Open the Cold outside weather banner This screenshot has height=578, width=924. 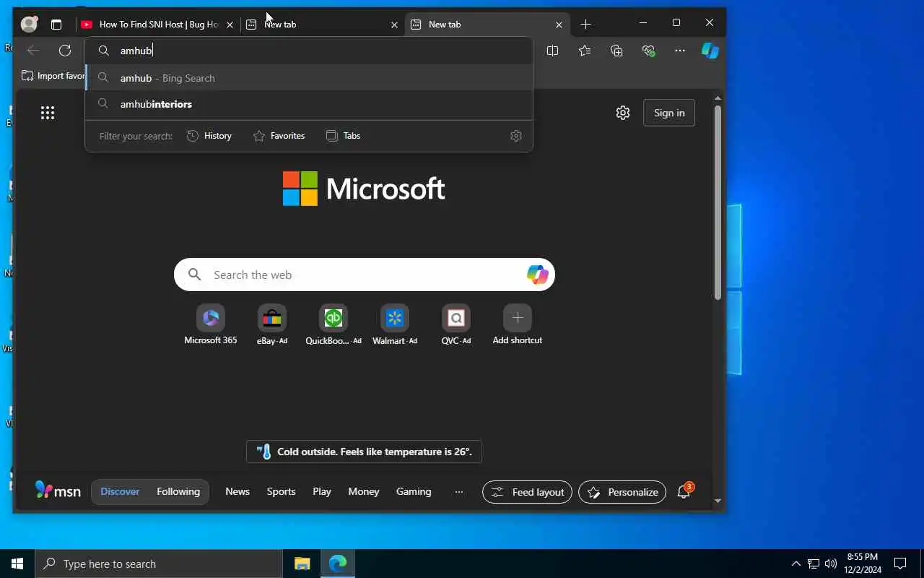click(364, 452)
